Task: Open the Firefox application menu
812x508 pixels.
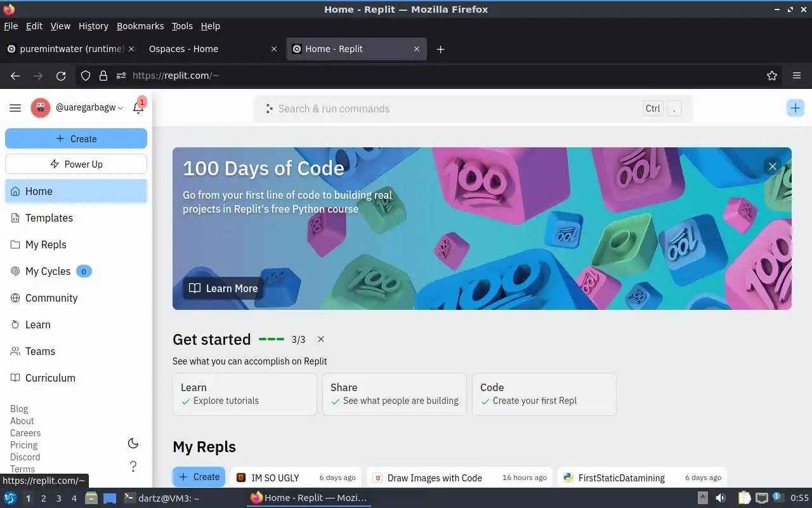Action: click(x=797, y=76)
